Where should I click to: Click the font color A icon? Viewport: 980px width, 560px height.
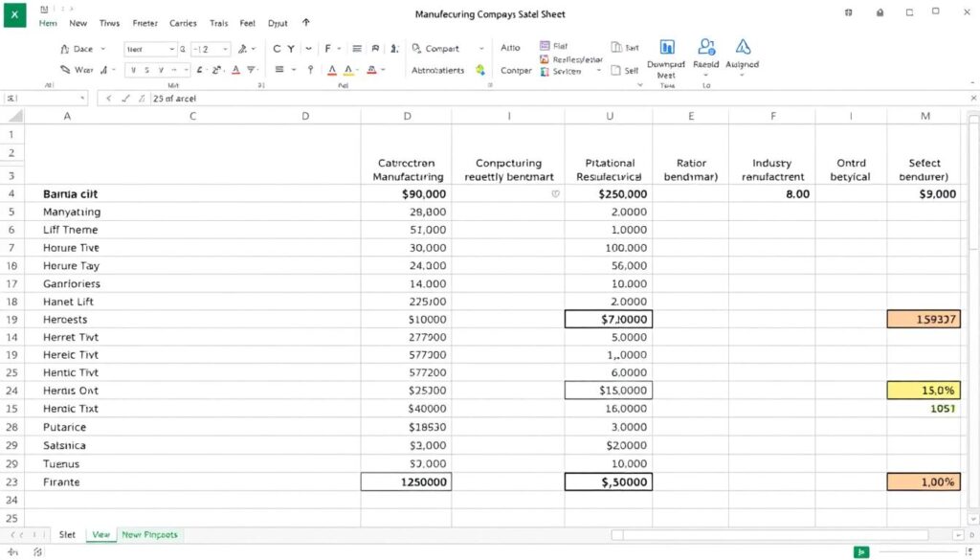[x=235, y=69]
